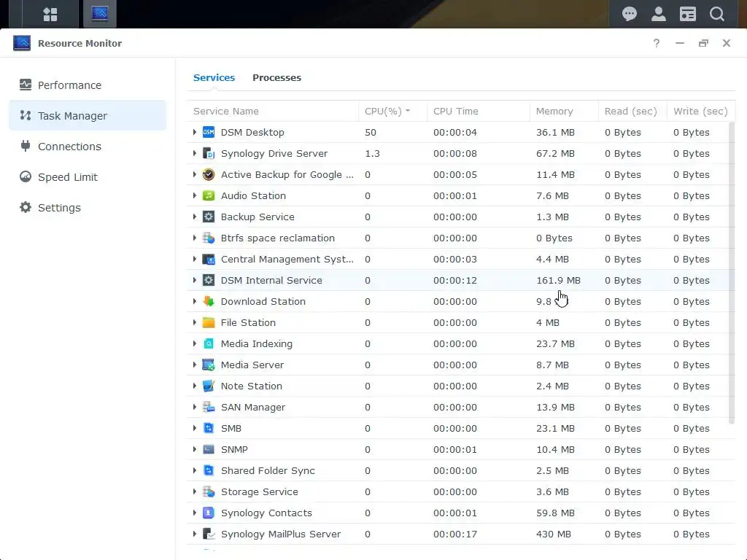Expand the Synology Drive Server row

(x=194, y=153)
